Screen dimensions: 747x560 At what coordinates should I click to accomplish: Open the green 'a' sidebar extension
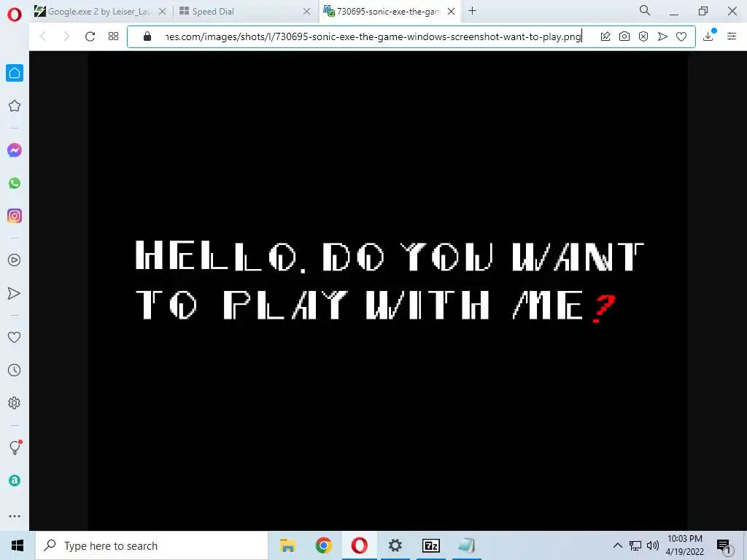(x=15, y=481)
